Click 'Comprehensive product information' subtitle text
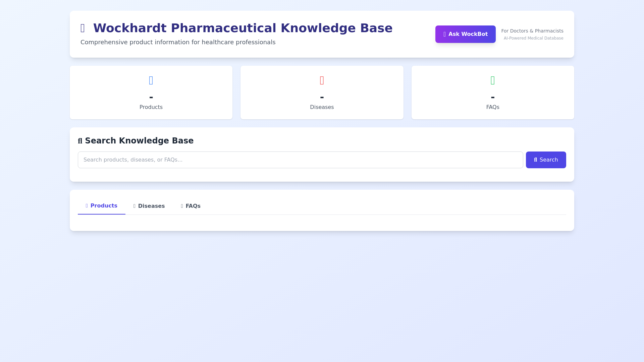The image size is (644, 362). point(178,42)
